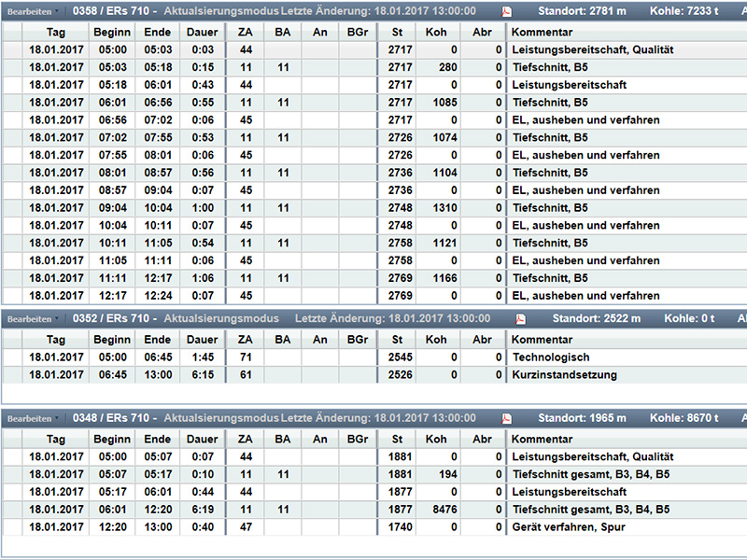Expand Bearbeiten menu in panel 0352

[x=30, y=319]
